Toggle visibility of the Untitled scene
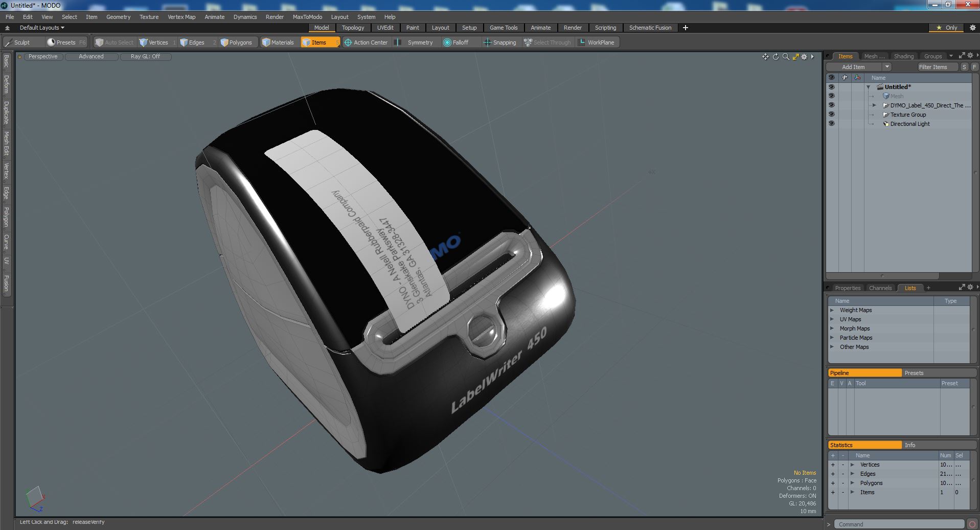This screenshot has width=980, height=530. [x=831, y=87]
